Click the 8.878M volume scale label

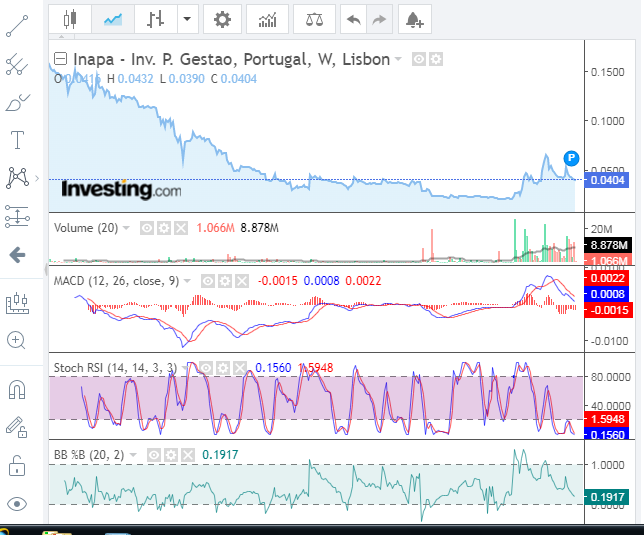click(x=608, y=246)
